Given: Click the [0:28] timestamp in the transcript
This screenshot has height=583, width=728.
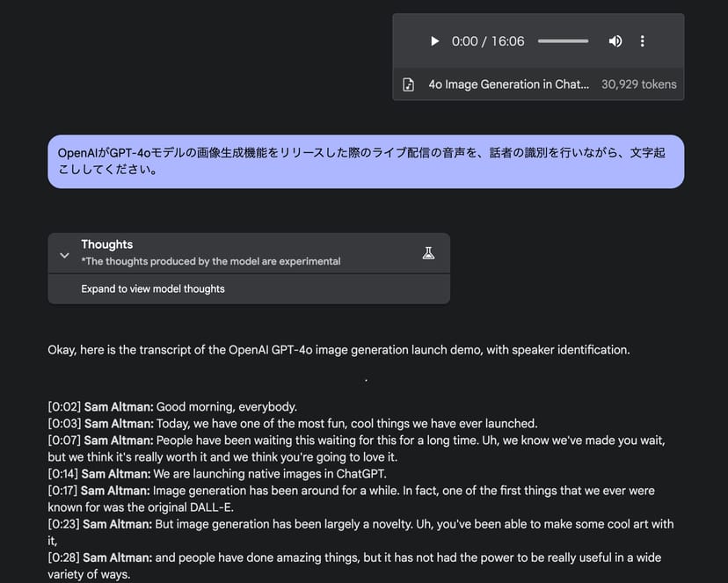Looking at the screenshot, I should [x=64, y=557].
